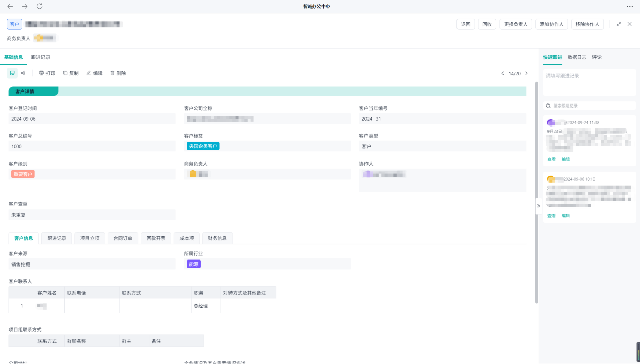Switch to the top 跟进记录 tab beside 基础信息
Viewport: 640px width, 364px height.
pyautogui.click(x=40, y=57)
